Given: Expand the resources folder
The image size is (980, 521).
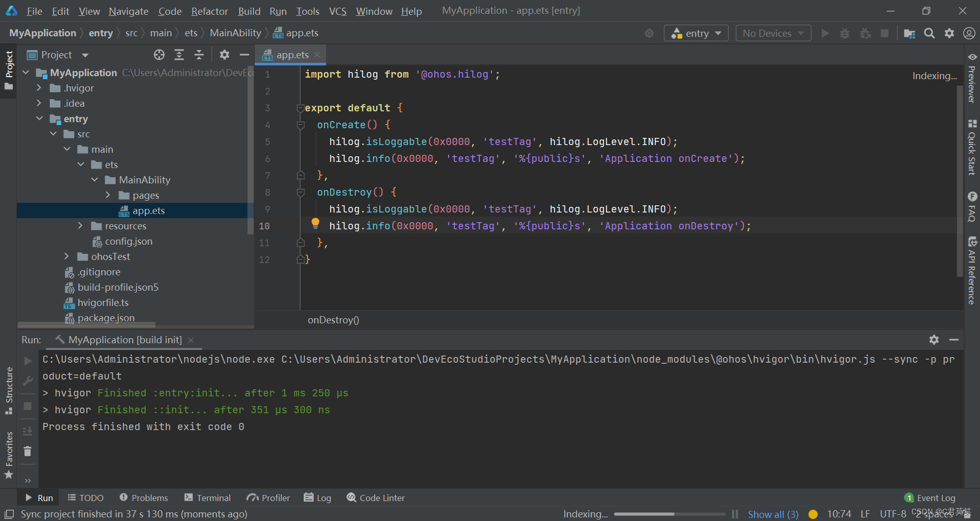Looking at the screenshot, I should tap(80, 226).
